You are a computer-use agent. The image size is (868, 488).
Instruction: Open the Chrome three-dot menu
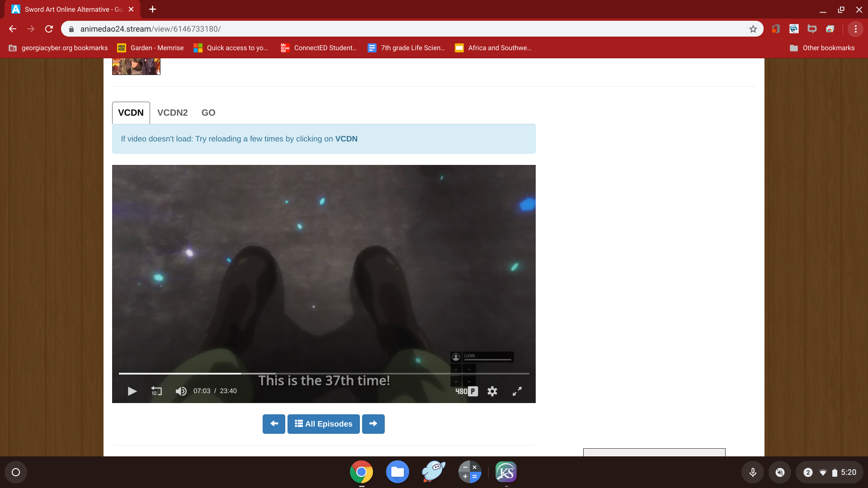click(x=856, y=29)
